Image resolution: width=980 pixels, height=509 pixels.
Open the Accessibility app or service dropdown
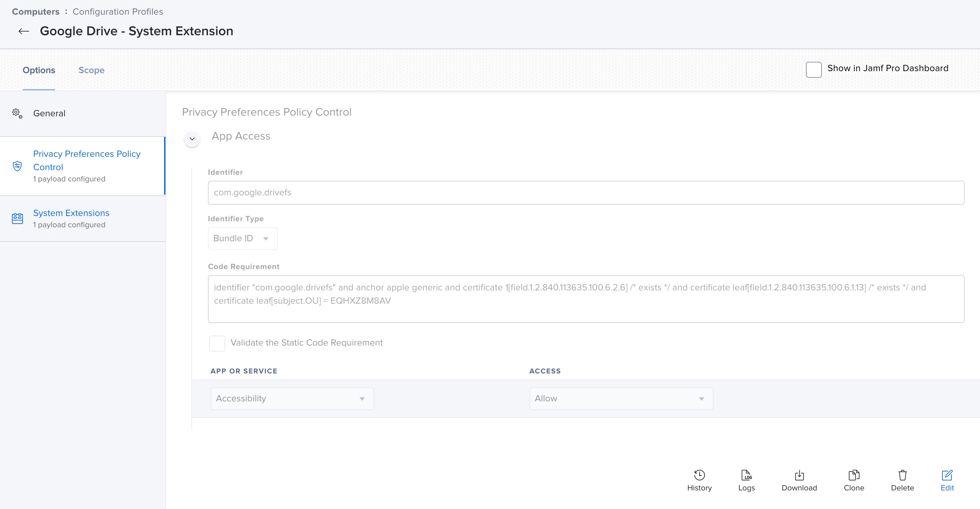click(292, 399)
